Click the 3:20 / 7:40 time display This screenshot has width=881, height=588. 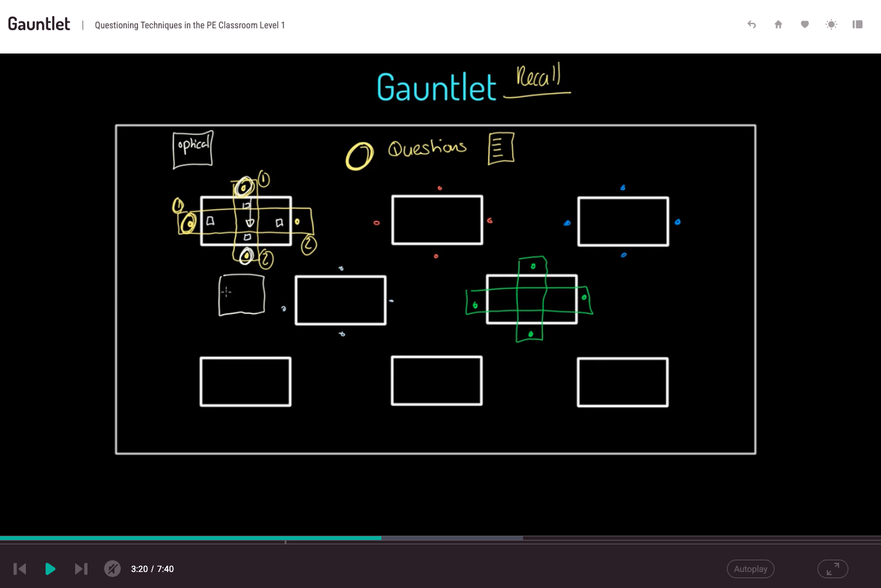(152, 569)
